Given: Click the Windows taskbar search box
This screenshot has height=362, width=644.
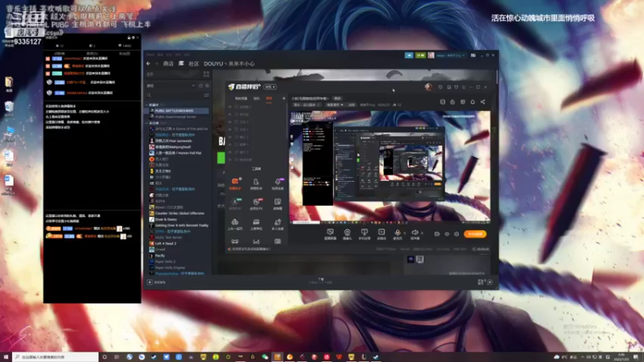Looking at the screenshot, I should pyautogui.click(x=56, y=357).
